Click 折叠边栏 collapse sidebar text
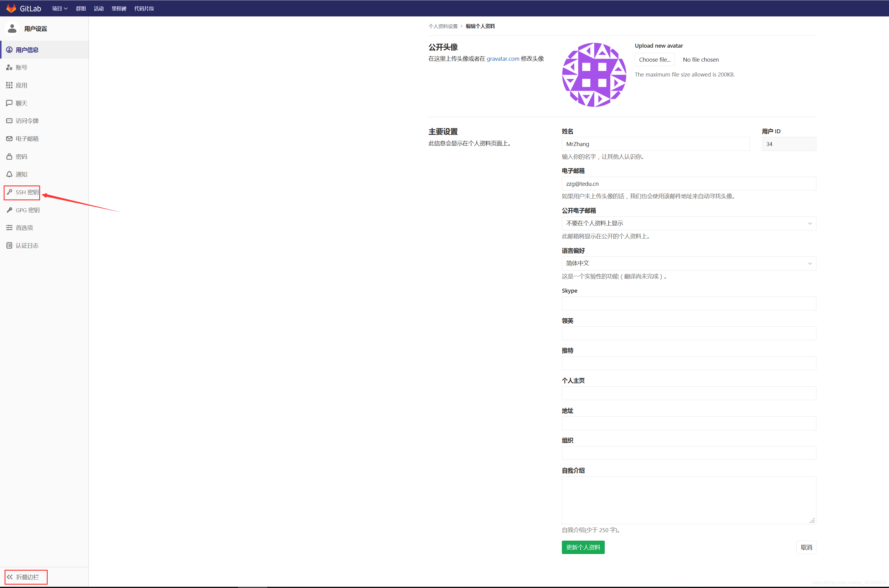 pos(27,577)
